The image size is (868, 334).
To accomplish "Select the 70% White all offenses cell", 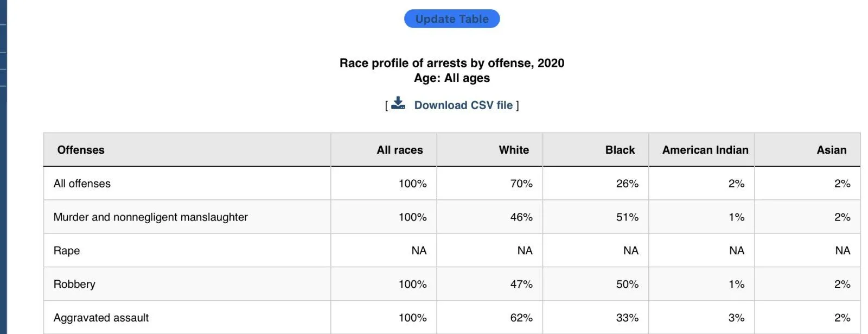I will pyautogui.click(x=521, y=184).
